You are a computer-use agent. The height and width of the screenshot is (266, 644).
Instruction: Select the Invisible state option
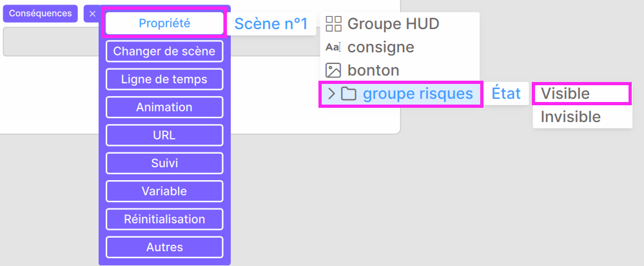(x=582, y=117)
